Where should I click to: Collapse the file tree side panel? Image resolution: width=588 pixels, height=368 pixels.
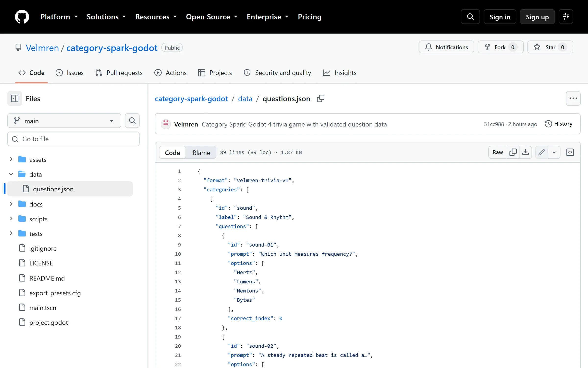tap(15, 99)
